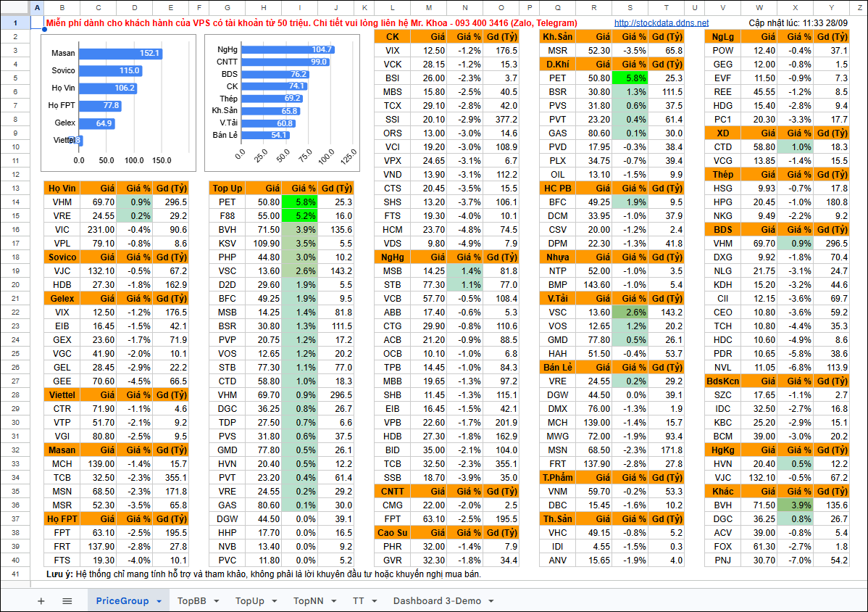Select row 20 header
This screenshot has width=868, height=612.
click(15, 285)
